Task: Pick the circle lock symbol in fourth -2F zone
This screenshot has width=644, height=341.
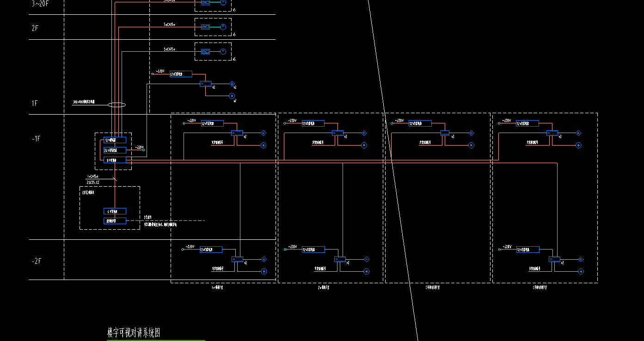Action: 581,271
